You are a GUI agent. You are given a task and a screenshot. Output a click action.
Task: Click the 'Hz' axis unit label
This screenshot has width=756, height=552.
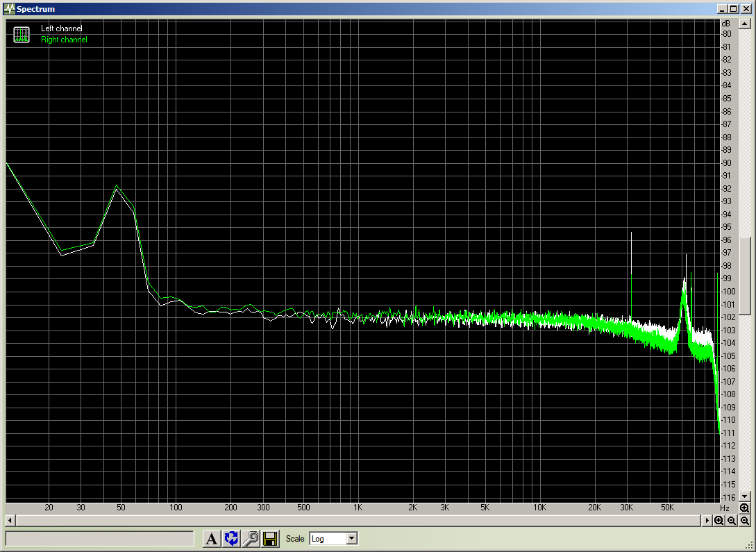[x=725, y=508]
